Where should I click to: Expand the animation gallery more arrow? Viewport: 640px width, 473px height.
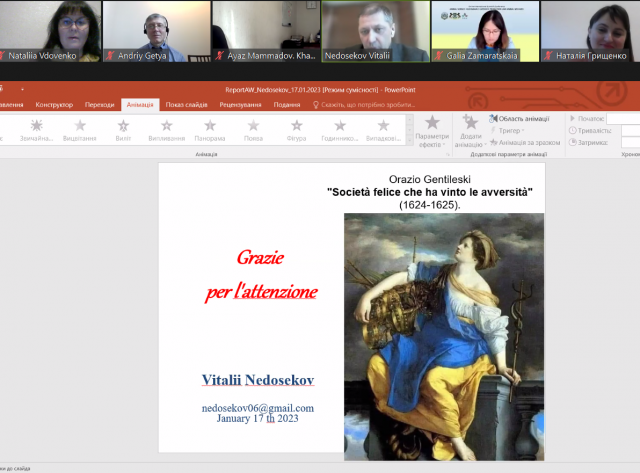(410, 140)
